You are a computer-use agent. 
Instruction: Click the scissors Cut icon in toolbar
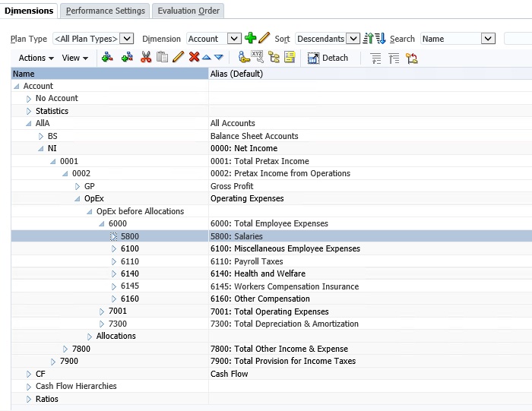coord(146,58)
